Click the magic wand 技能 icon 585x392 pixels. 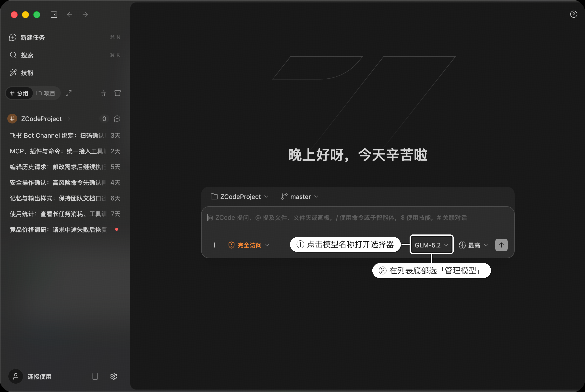point(13,73)
